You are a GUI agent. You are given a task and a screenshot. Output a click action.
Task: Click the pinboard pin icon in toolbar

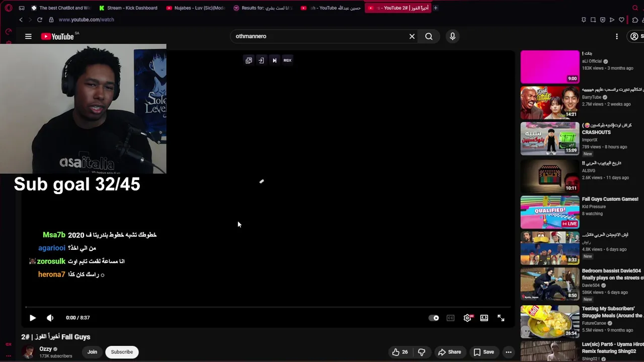click(x=584, y=20)
